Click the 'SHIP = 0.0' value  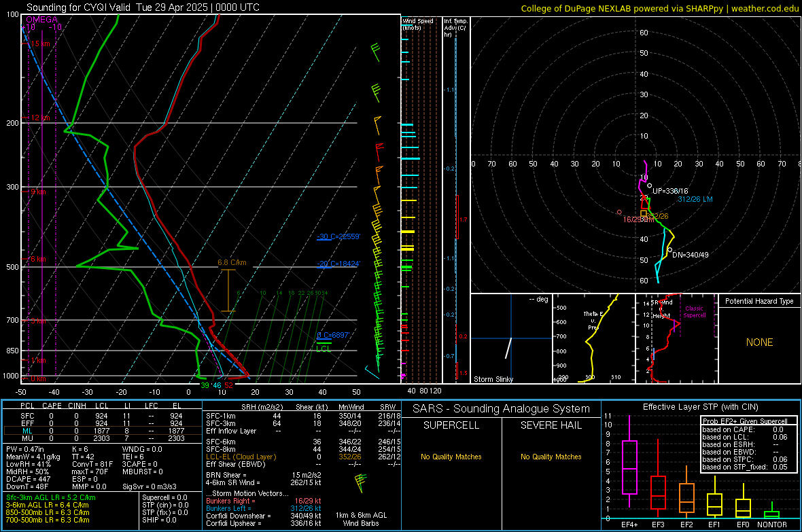click(x=159, y=520)
